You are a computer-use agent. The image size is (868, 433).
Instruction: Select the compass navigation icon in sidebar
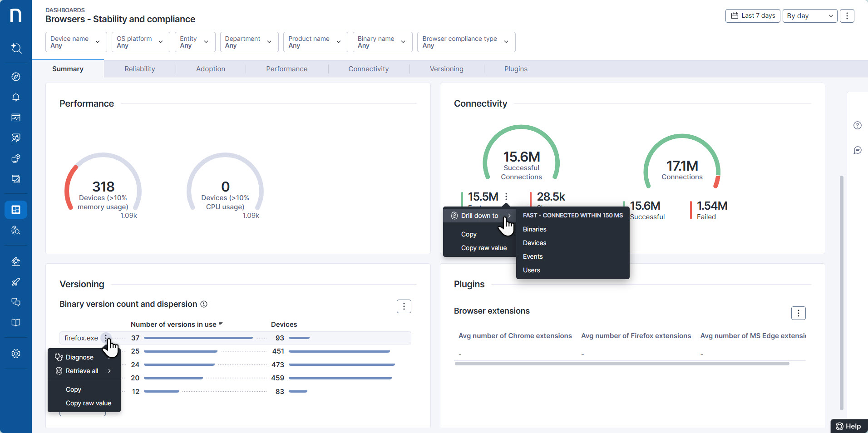tap(16, 77)
